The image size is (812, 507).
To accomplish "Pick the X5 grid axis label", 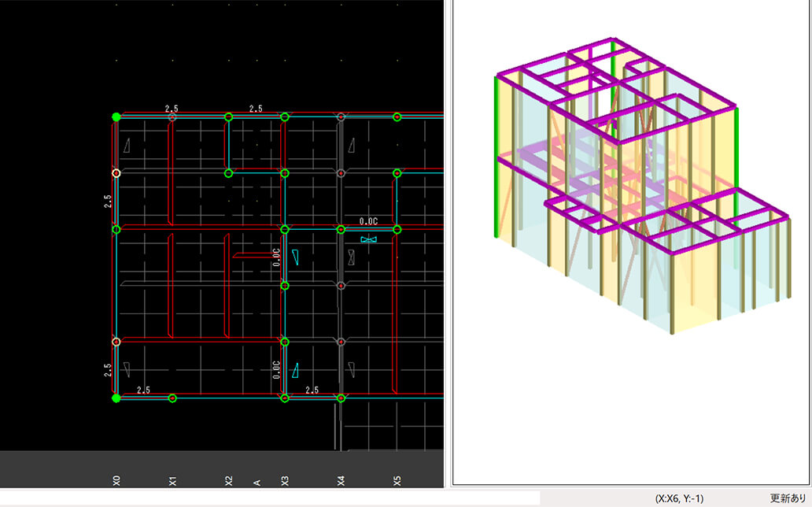I will [397, 479].
